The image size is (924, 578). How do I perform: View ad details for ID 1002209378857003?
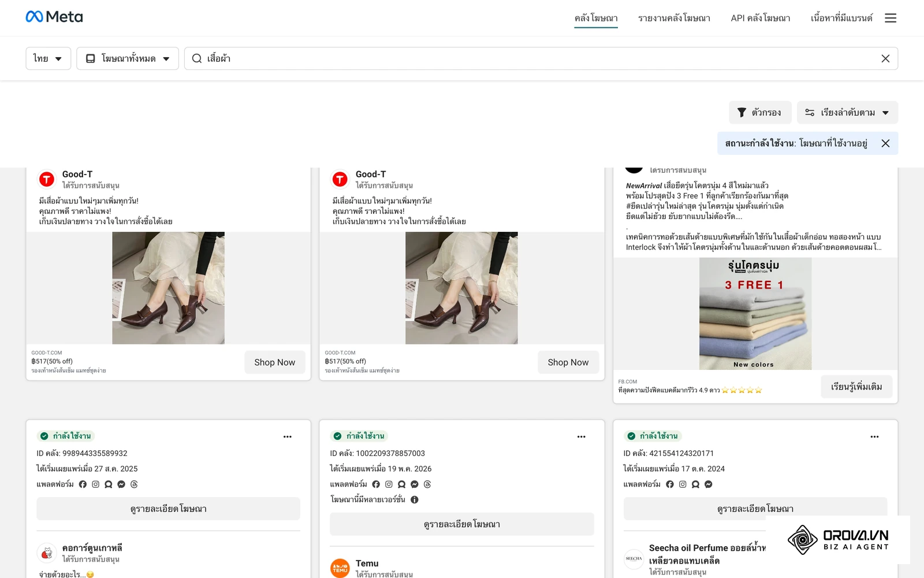tap(461, 524)
